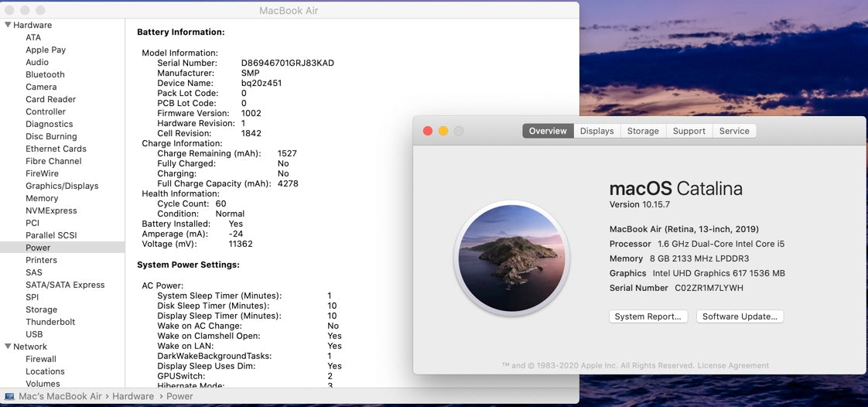Collapse the Network tree section
Screen dimensions: 868x407
pos(8,347)
